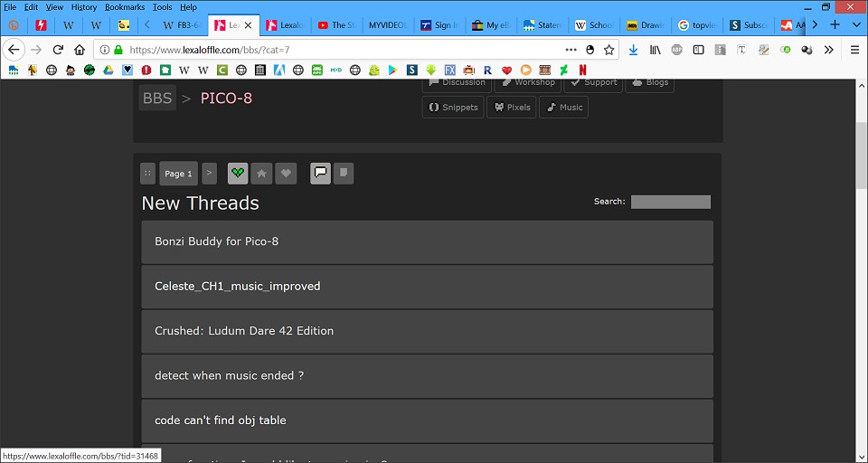
Task: Click the green pixel heart filter icon
Action: pos(238,174)
